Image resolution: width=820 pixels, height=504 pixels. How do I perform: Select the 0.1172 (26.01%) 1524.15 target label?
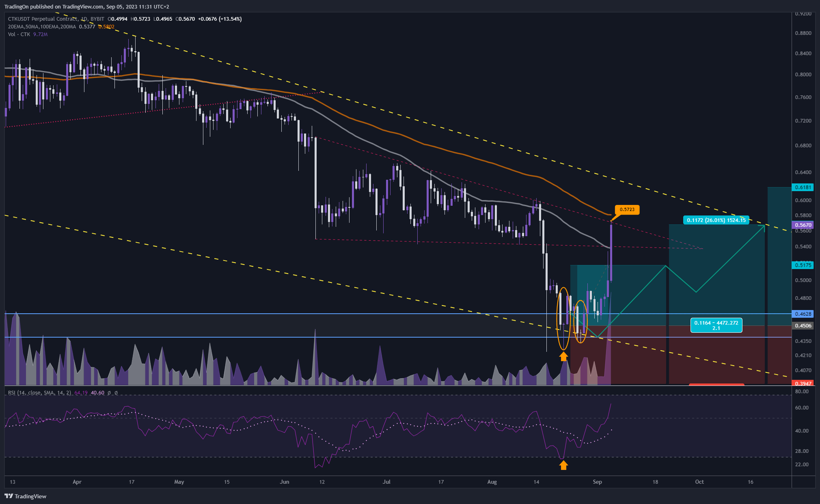pos(716,220)
